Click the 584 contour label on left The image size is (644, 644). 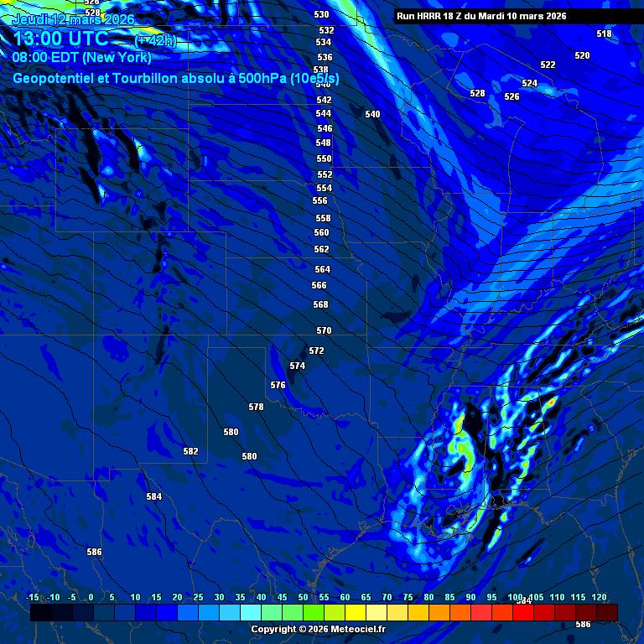coord(153,497)
